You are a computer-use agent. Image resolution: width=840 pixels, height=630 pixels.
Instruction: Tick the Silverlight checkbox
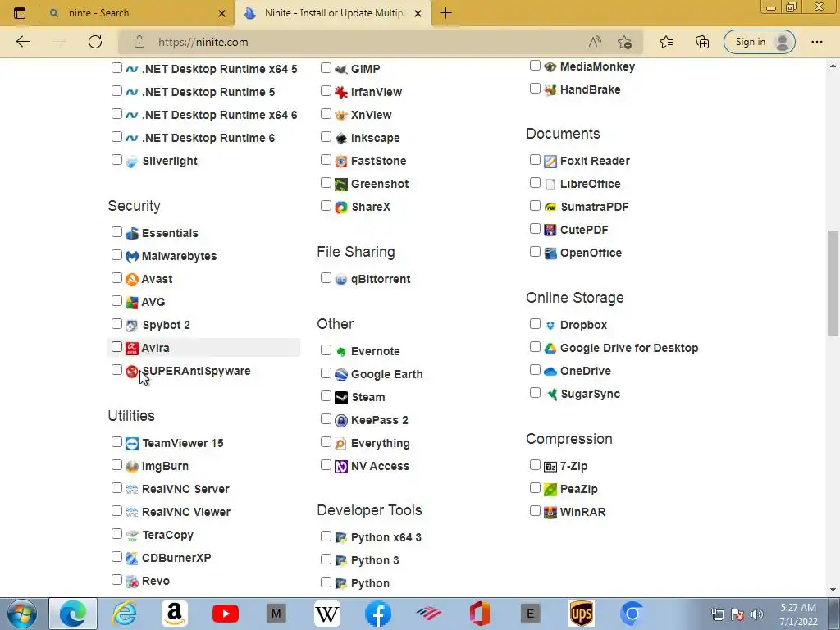coord(116,160)
